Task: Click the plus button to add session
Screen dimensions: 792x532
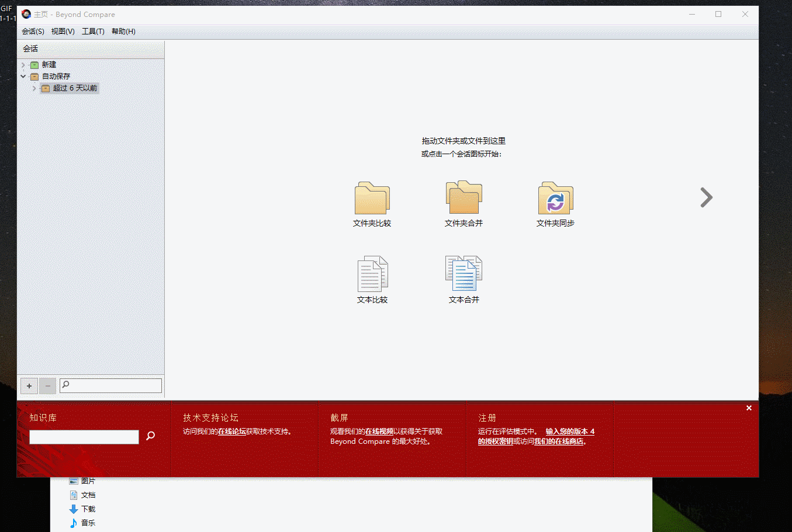Action: (29, 386)
